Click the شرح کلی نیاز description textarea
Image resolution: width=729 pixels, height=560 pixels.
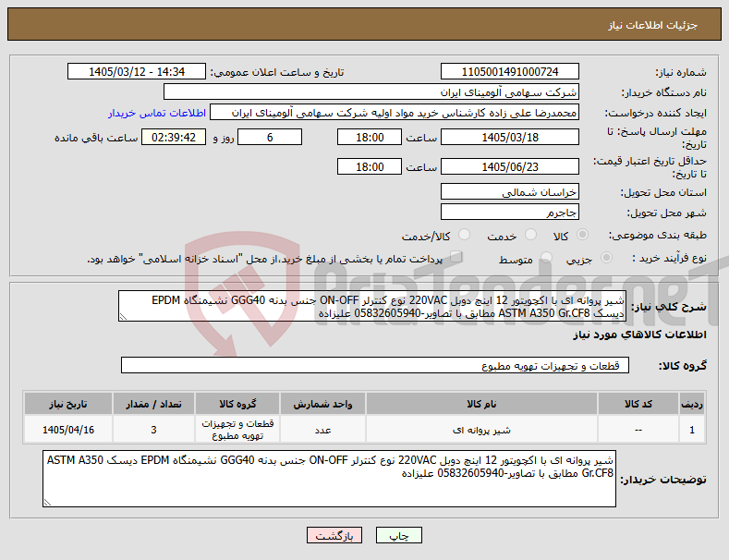coord(372,306)
